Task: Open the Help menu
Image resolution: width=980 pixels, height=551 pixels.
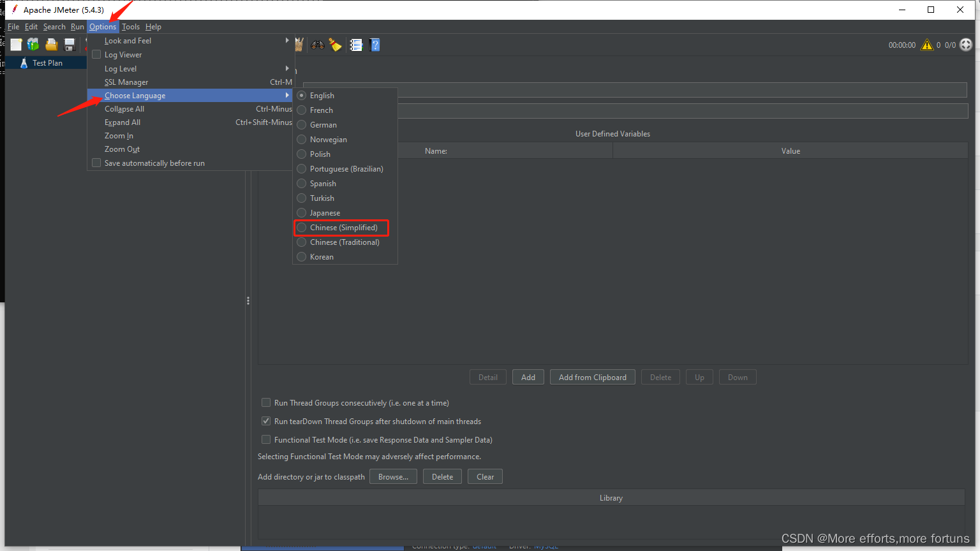Action: pyautogui.click(x=153, y=27)
